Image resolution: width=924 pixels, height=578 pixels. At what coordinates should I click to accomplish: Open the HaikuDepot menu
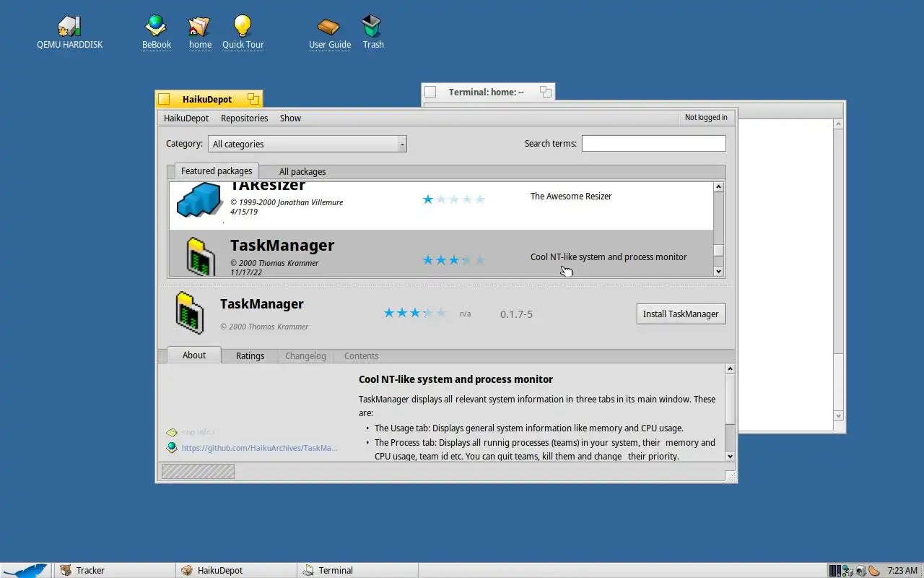pyautogui.click(x=186, y=118)
